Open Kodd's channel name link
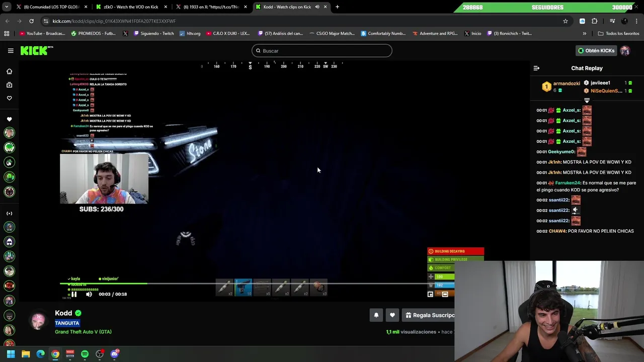The image size is (644, 362). 63,313
